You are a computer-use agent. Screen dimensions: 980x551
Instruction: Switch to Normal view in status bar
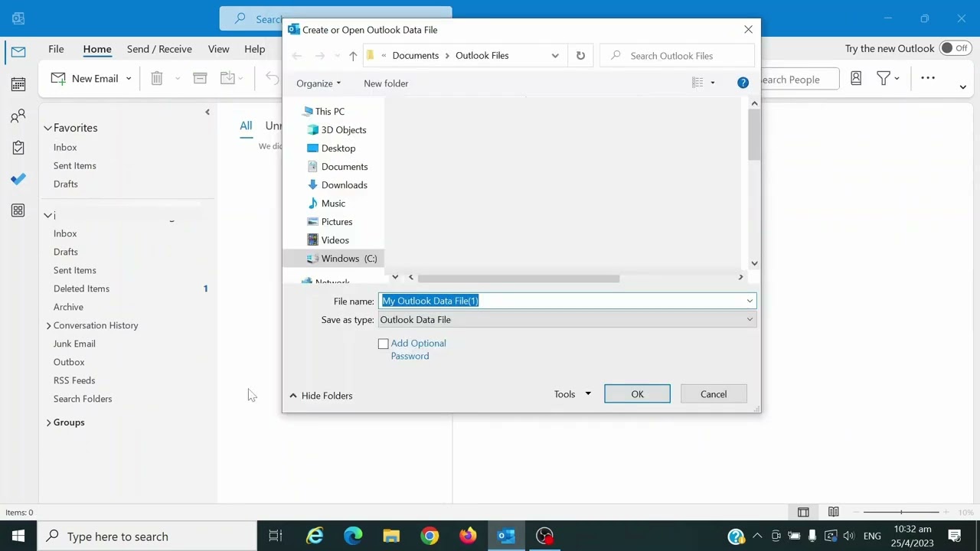[803, 512]
